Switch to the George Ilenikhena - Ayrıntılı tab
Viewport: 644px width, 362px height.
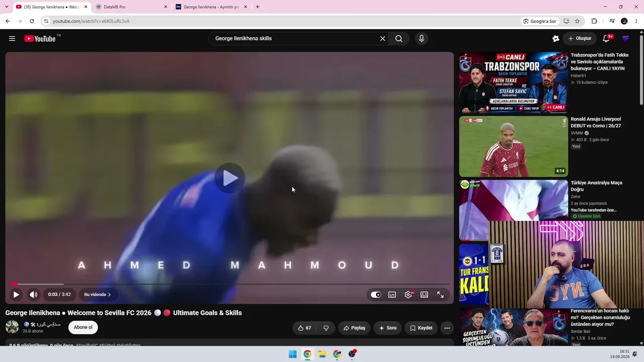[x=211, y=7]
